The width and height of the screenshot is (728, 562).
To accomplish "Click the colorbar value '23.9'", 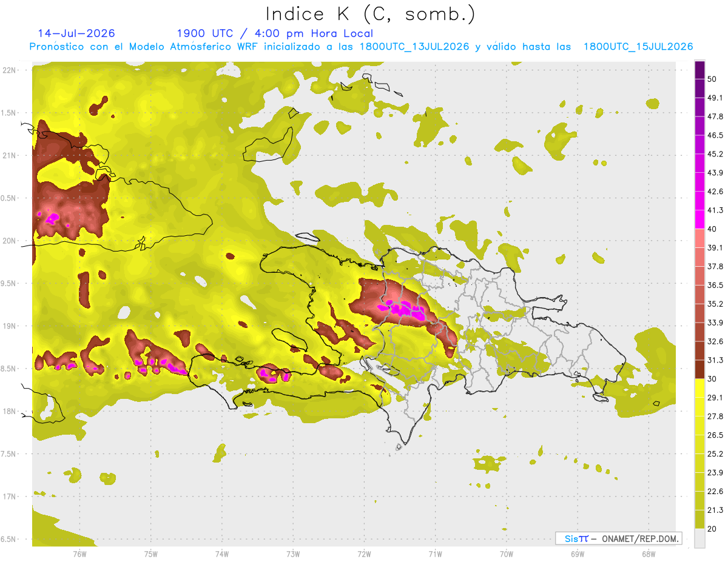I will tap(715, 472).
